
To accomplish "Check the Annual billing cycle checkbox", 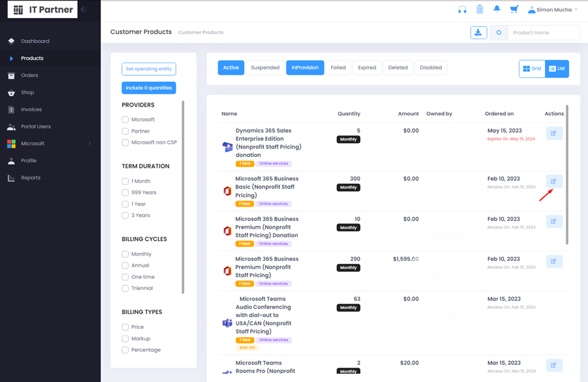I will [125, 266].
